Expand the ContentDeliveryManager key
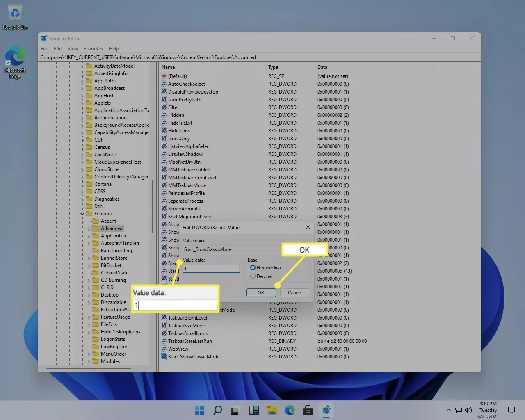The width and height of the screenshot is (525, 420). [82, 177]
